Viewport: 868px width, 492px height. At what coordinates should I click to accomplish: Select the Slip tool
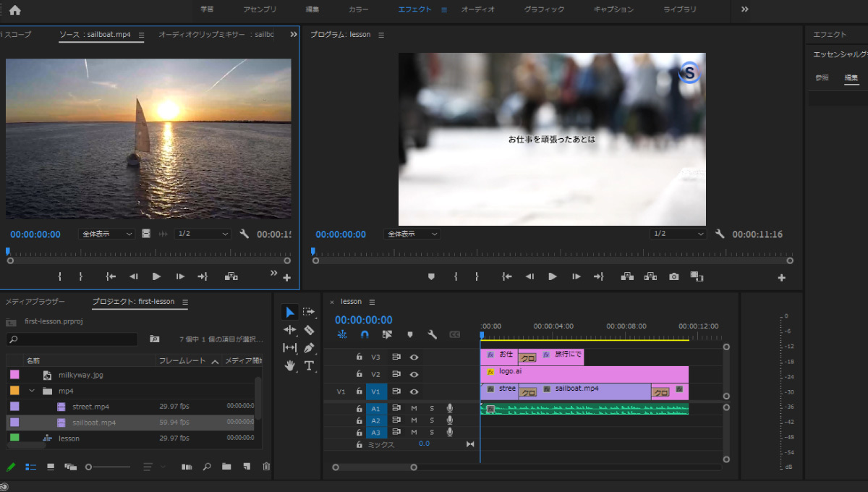[x=289, y=348]
